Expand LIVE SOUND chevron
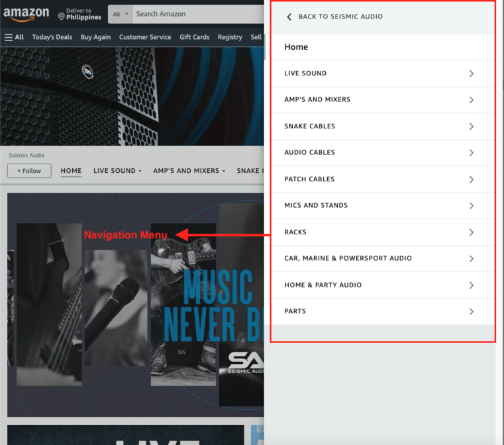Screen dimensions: 504x445 pos(471,74)
